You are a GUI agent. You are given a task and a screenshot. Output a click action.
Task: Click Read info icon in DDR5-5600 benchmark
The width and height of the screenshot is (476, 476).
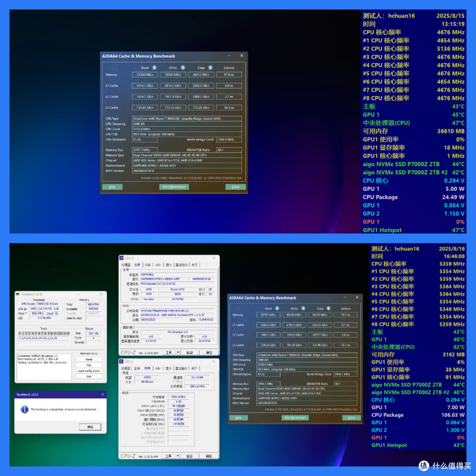[154, 67]
